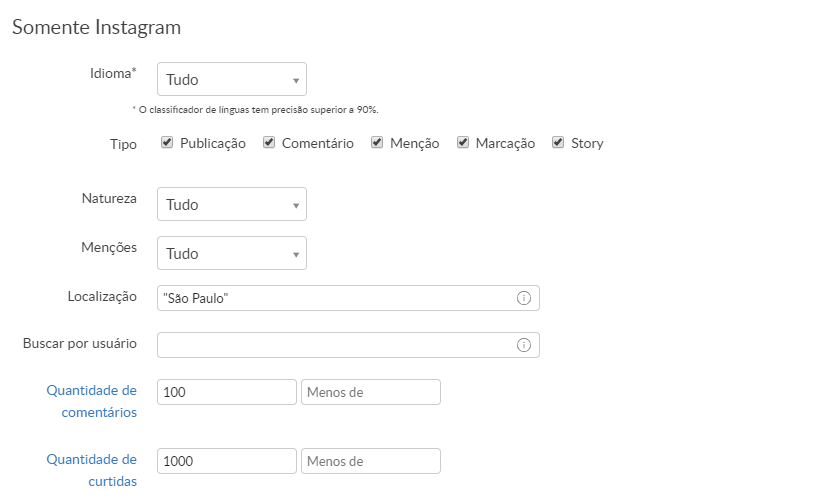Uncheck the Comentário checkbox

[x=269, y=143]
